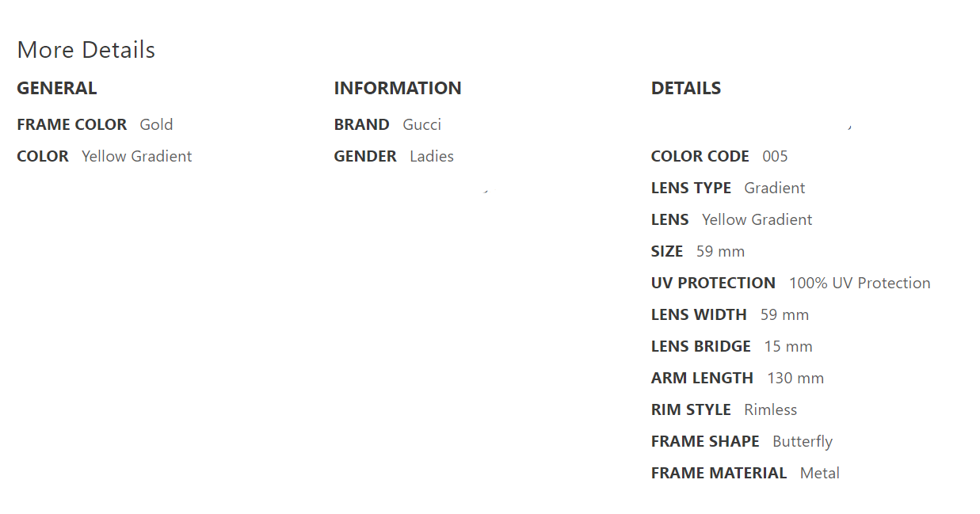The width and height of the screenshot is (980, 514).
Task: Select the Rimless rim style value
Action: tap(770, 409)
